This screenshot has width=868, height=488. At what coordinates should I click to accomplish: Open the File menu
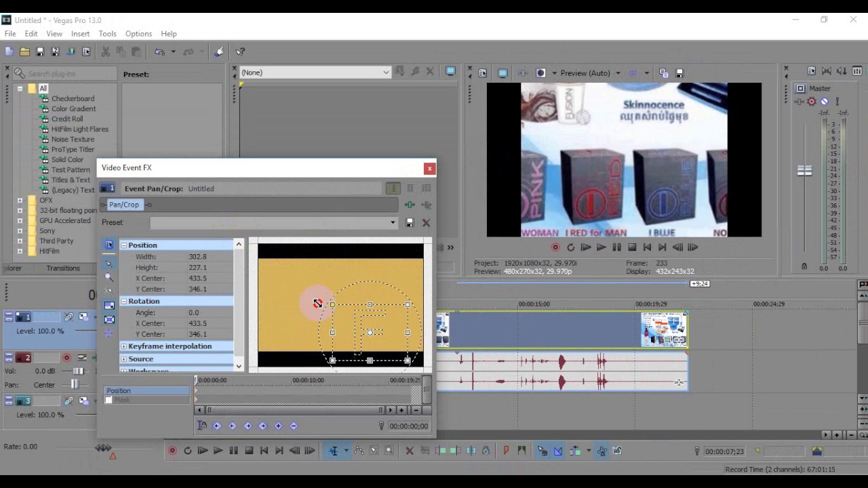[x=10, y=34]
